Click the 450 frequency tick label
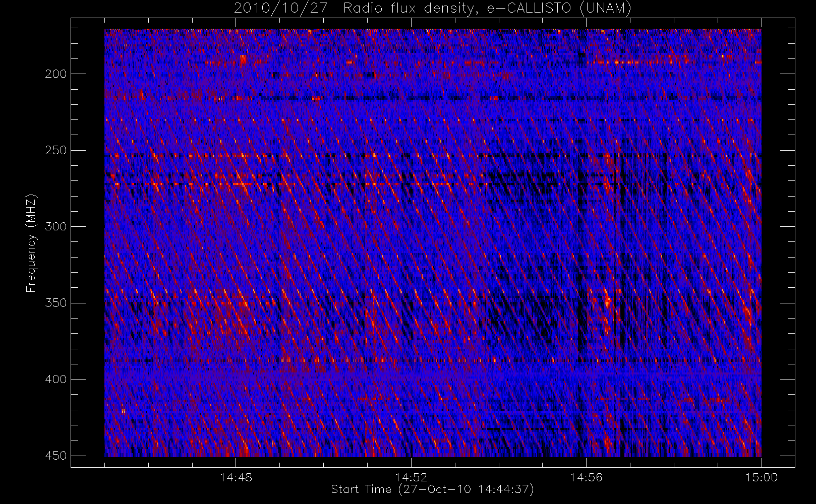Screen dimensions: 816x504 point(56,456)
